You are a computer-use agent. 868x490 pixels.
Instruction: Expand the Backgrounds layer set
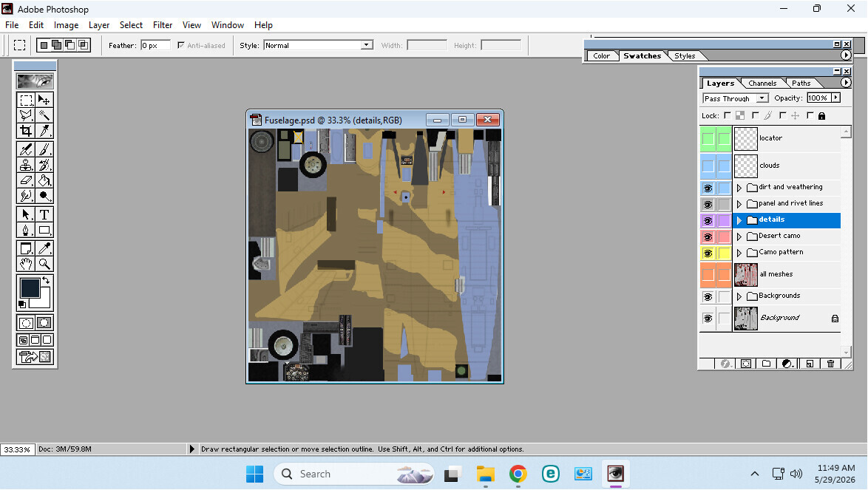[739, 296]
